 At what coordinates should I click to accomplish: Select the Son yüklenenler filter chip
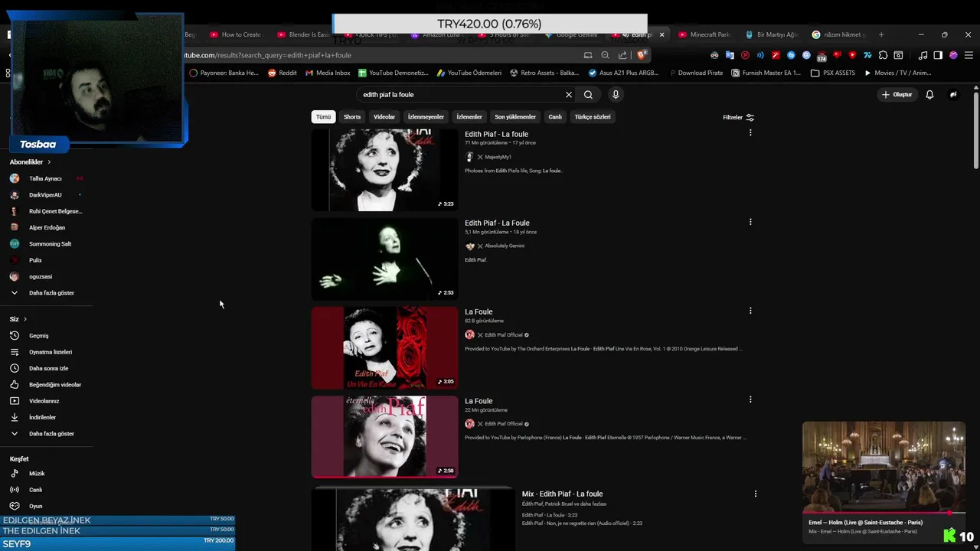pyautogui.click(x=515, y=117)
